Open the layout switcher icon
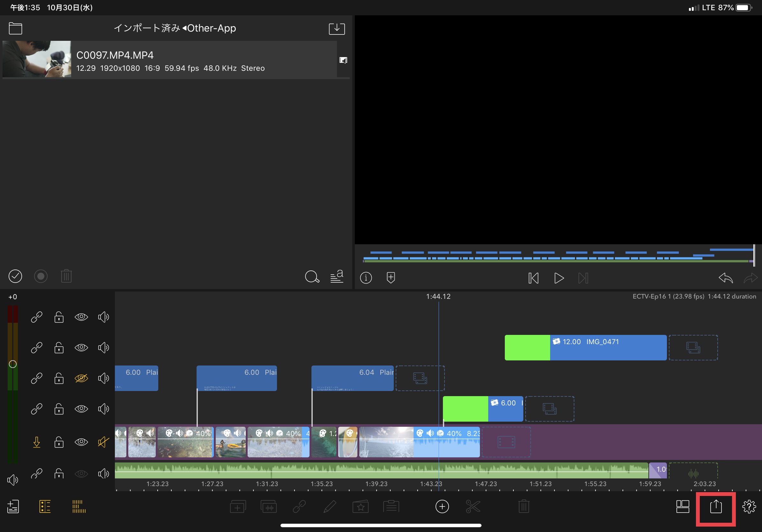Screen dimensions: 762x532 pos(682,506)
